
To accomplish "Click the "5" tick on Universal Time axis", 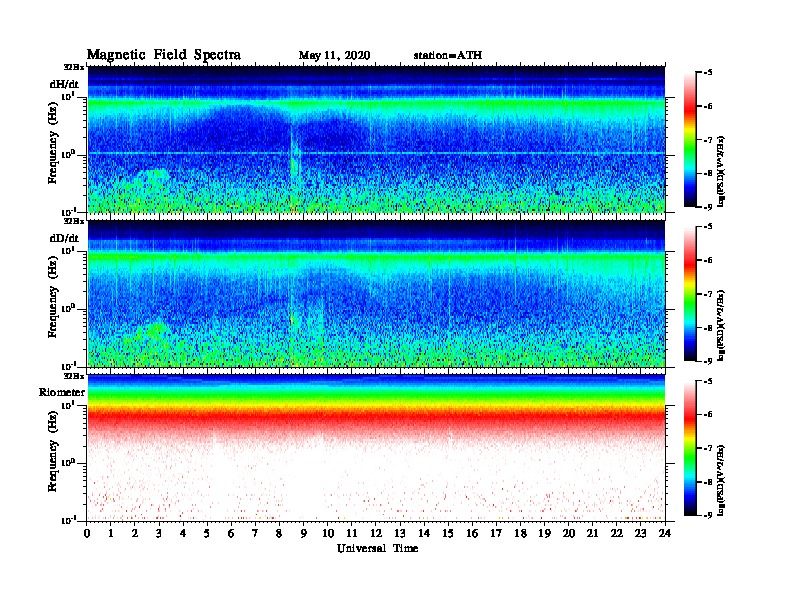I will pos(208,533).
